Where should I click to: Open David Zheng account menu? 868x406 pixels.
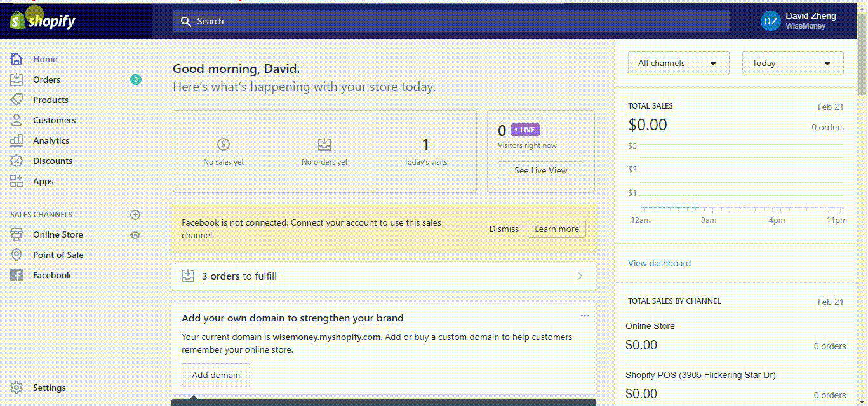pos(799,21)
